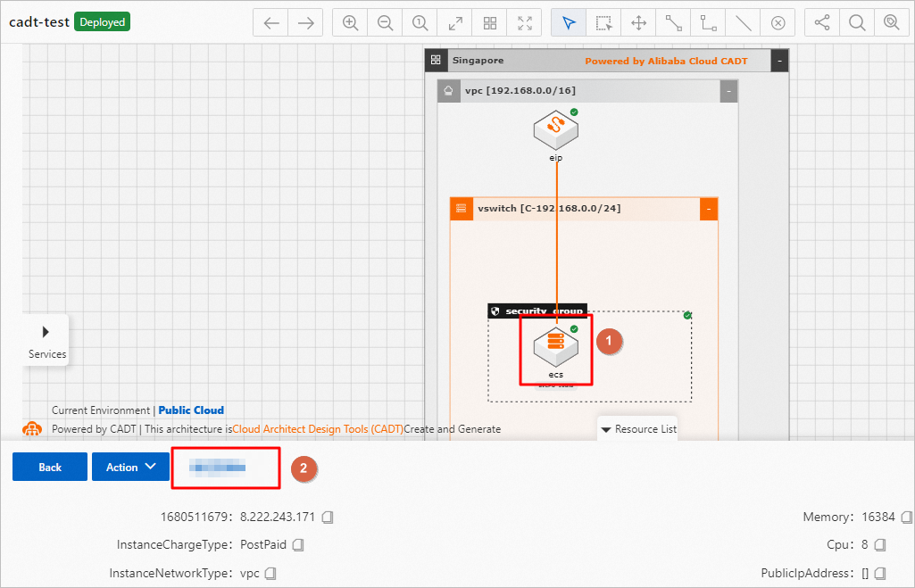Open the share icon in toolbar

[822, 22]
